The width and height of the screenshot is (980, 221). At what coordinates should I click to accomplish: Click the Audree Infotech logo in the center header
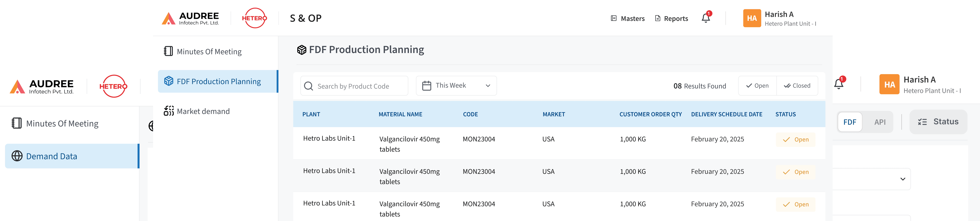190,18
